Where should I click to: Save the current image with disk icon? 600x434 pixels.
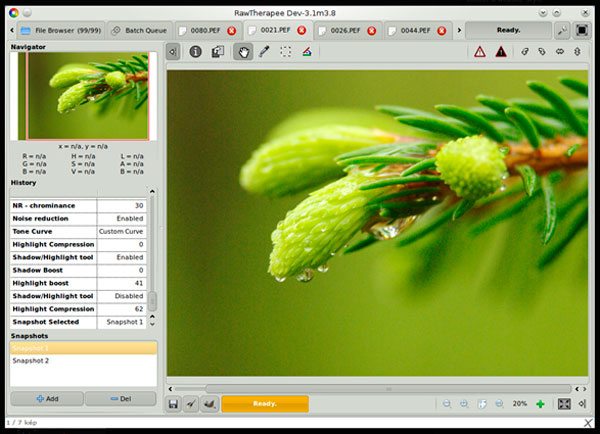174,404
